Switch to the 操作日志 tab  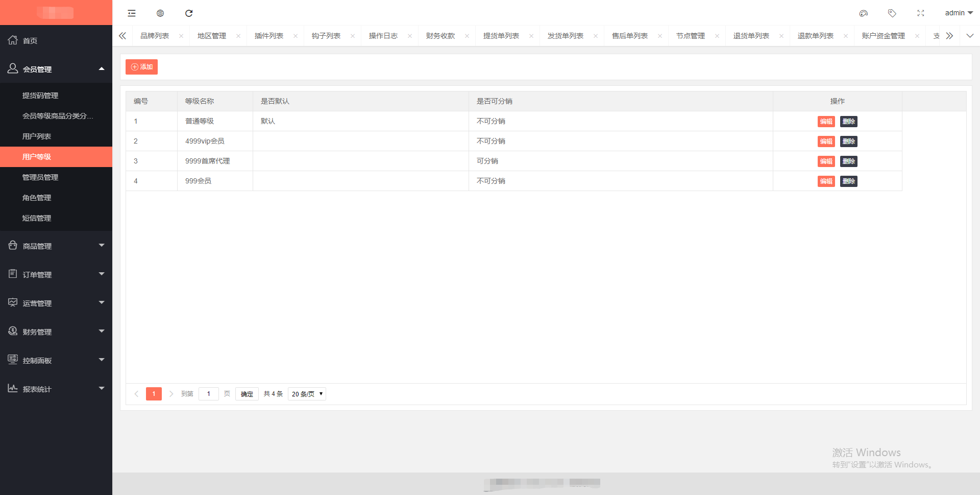[x=383, y=36]
